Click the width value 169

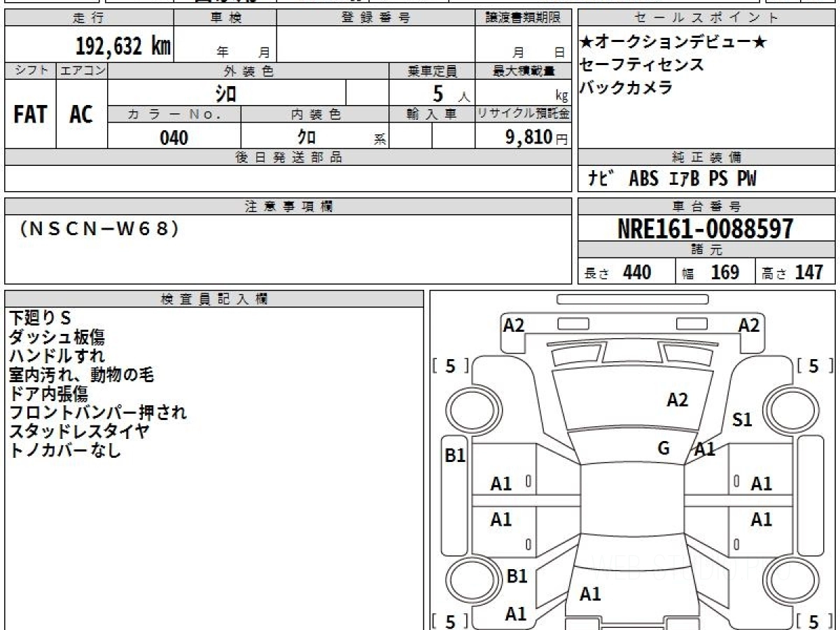pyautogui.click(x=725, y=272)
